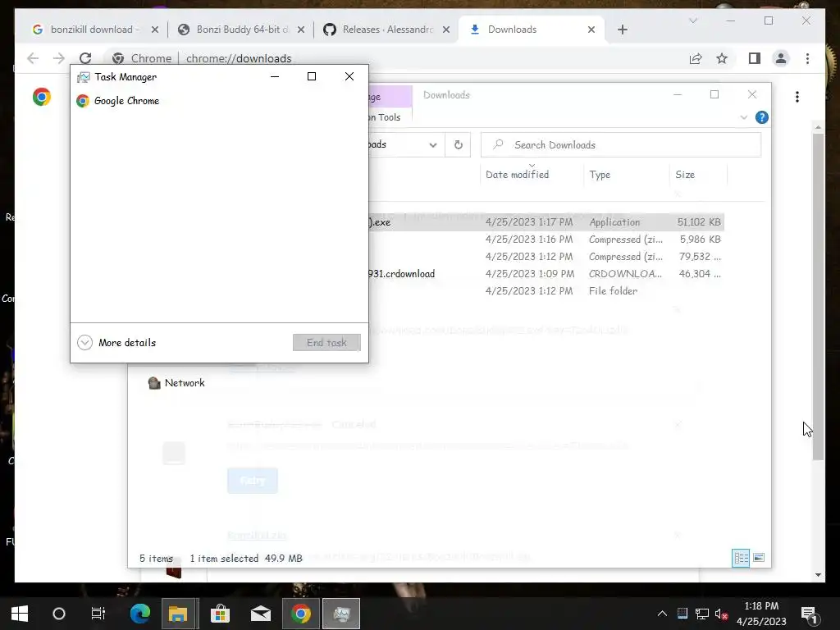
Task: Open a new Chrome tab
Action: tap(622, 30)
